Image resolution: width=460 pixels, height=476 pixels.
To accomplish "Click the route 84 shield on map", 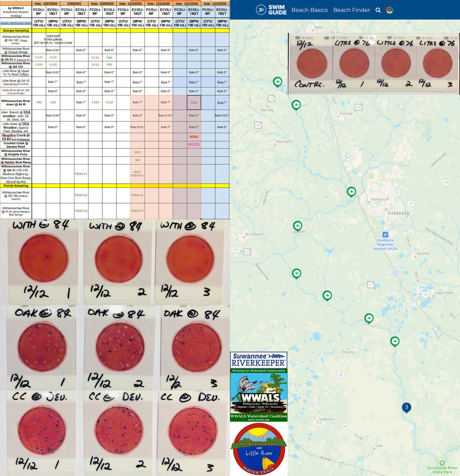I will click(x=447, y=182).
